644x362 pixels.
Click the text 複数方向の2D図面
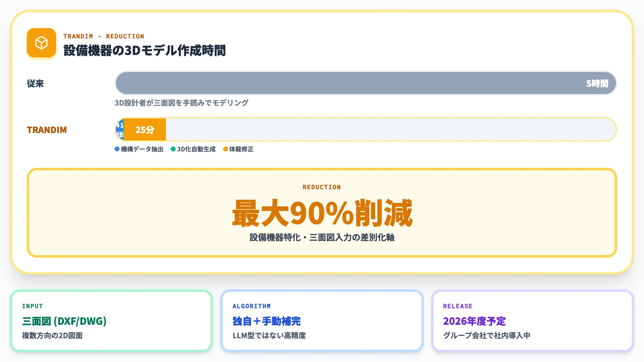(x=52, y=335)
